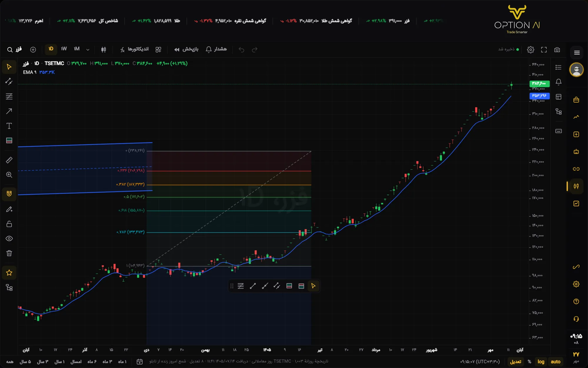Toggle magnet snap mode
The width and height of the screenshot is (588, 368).
[x=9, y=194]
